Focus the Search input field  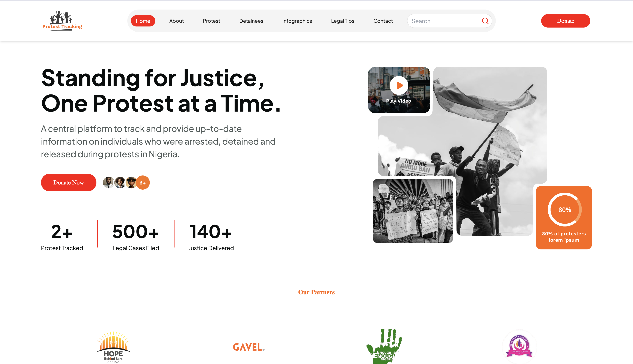coord(445,21)
